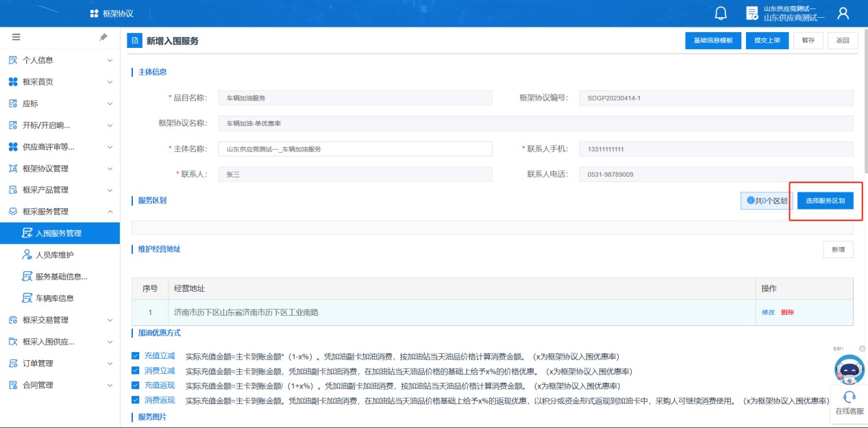Click the 联系人 field showing 张三

click(355, 174)
